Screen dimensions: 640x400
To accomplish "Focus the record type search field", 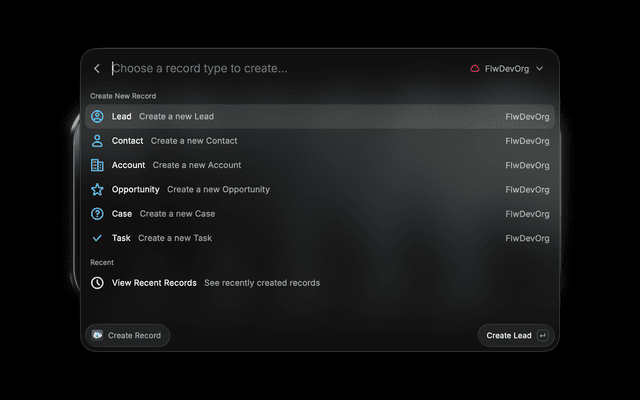I will (x=286, y=69).
